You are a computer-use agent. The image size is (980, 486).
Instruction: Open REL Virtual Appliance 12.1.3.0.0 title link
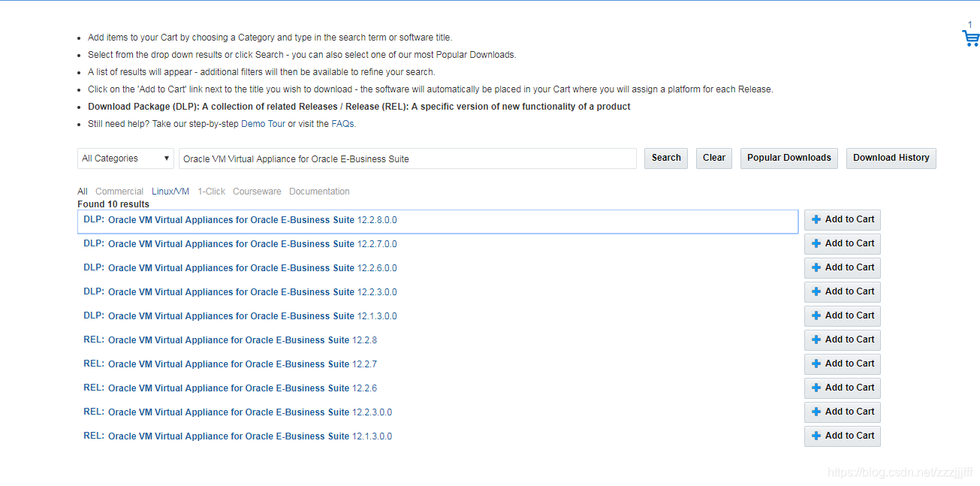click(x=250, y=436)
